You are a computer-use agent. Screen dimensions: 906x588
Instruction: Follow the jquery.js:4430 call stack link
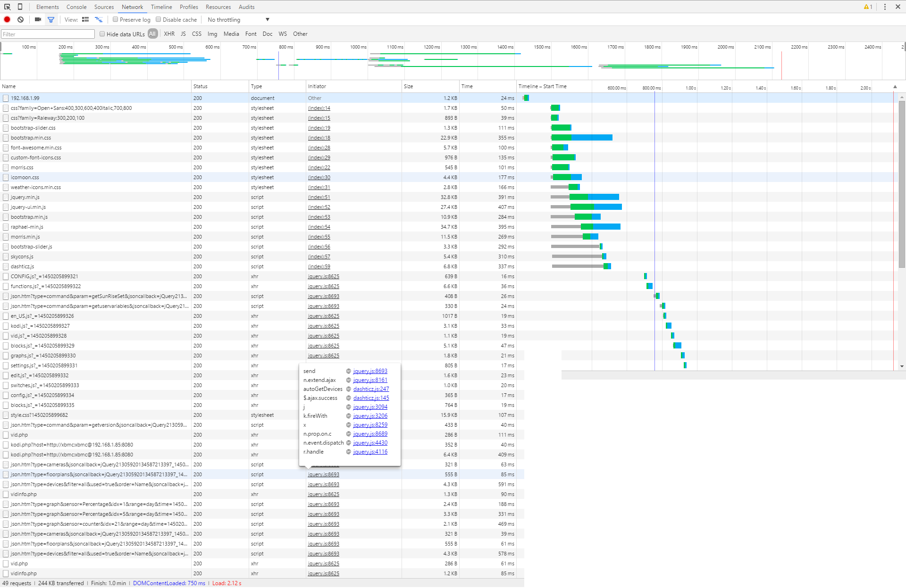click(x=370, y=443)
